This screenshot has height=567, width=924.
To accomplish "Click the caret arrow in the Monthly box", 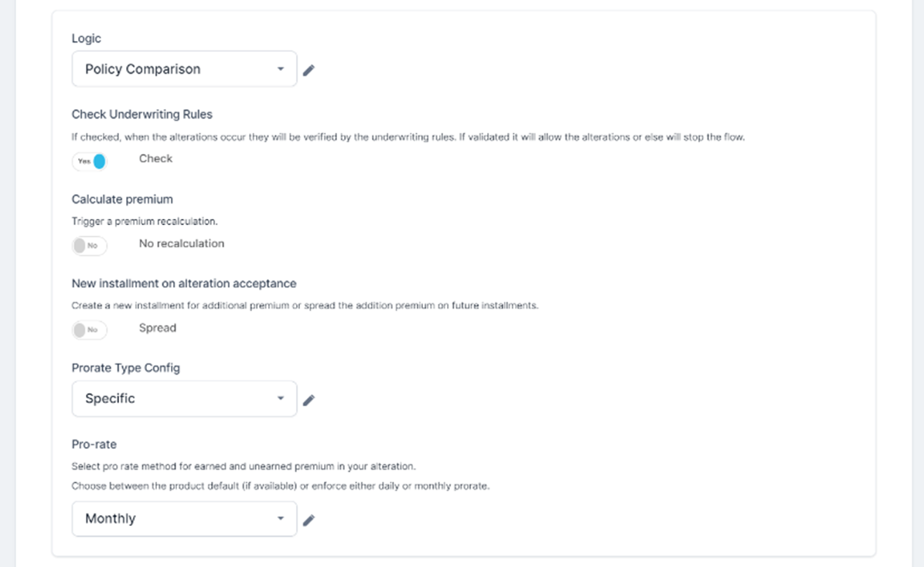I will tap(281, 518).
